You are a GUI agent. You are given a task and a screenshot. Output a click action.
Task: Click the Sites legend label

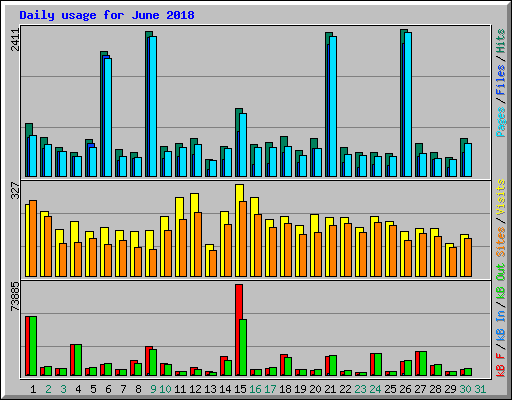[501, 242]
